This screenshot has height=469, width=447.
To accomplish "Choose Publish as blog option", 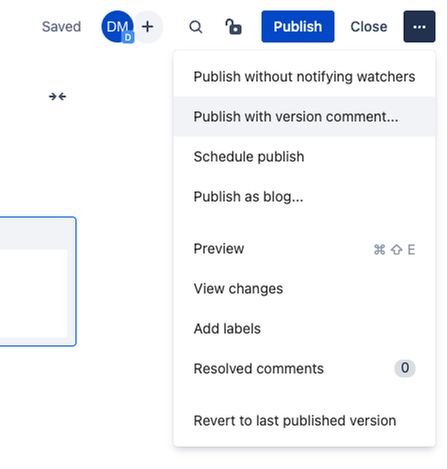I will [304, 197].
